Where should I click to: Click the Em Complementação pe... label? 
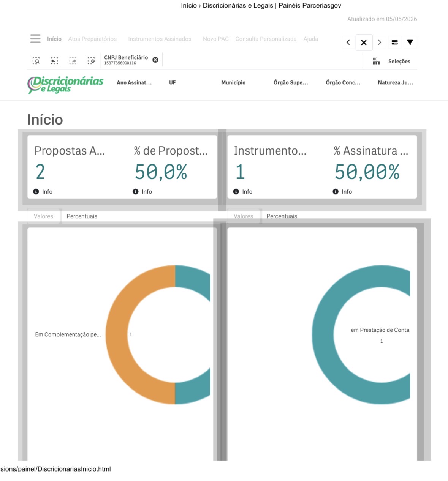point(68,334)
